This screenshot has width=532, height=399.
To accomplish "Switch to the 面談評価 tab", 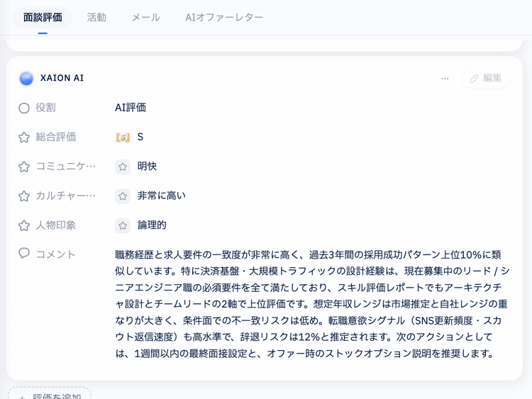I will [43, 17].
